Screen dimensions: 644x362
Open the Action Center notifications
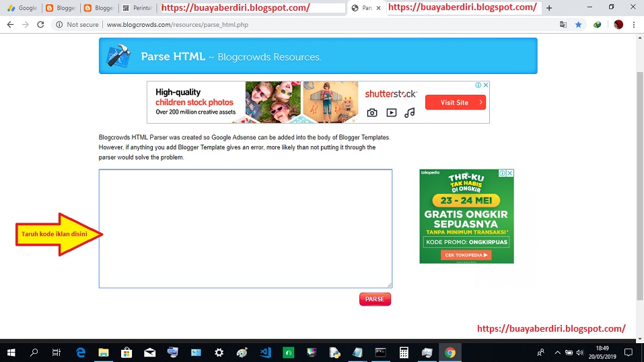[x=629, y=353]
